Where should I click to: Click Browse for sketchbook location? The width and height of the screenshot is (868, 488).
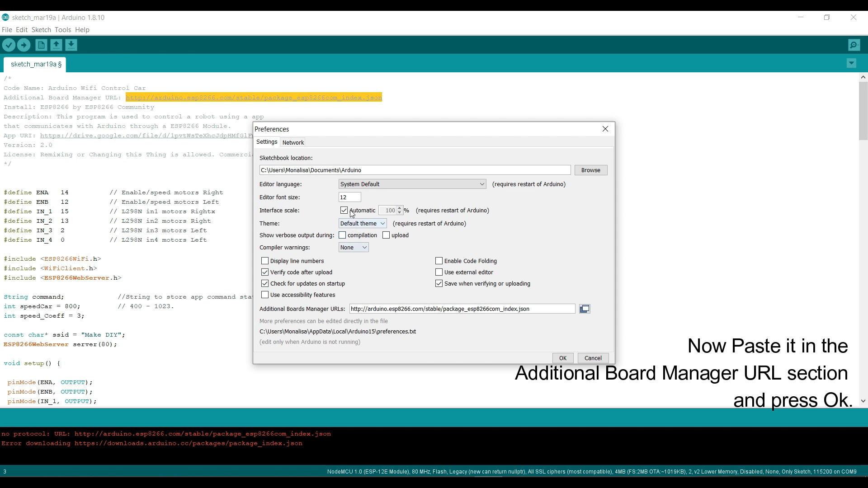pos(590,170)
